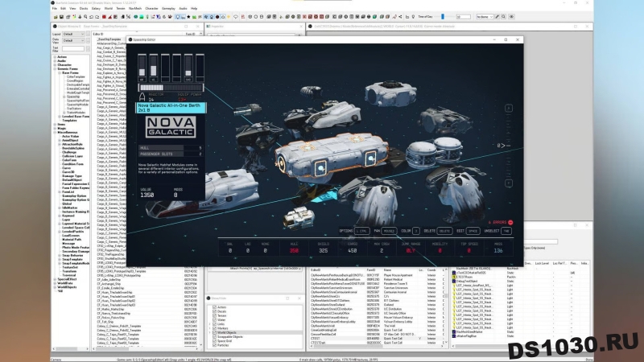Screen dimensions: 644x362
Task: Click the eye visibility icon in toolbar
Action: pyautogui.click(x=512, y=17)
